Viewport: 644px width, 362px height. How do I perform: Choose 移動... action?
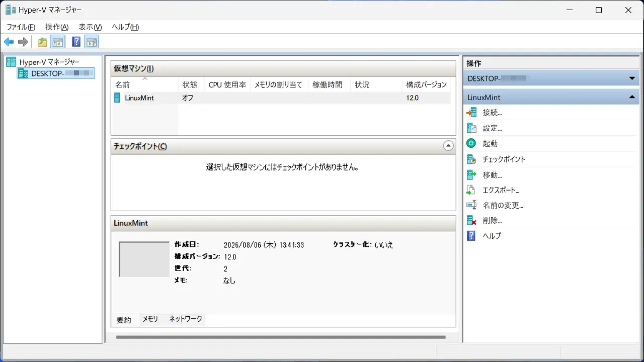[x=493, y=175]
